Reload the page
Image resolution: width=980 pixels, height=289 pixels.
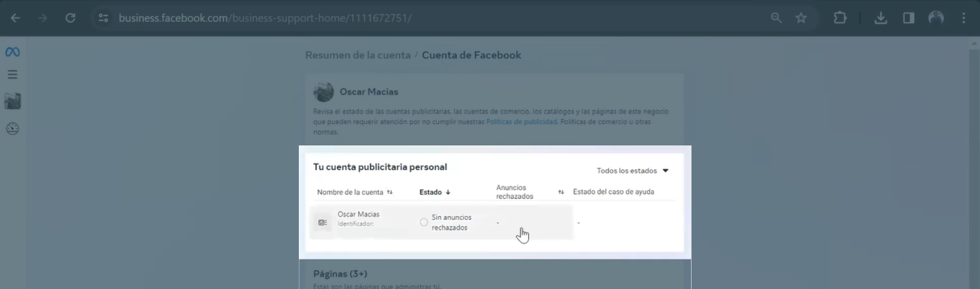click(x=71, y=18)
